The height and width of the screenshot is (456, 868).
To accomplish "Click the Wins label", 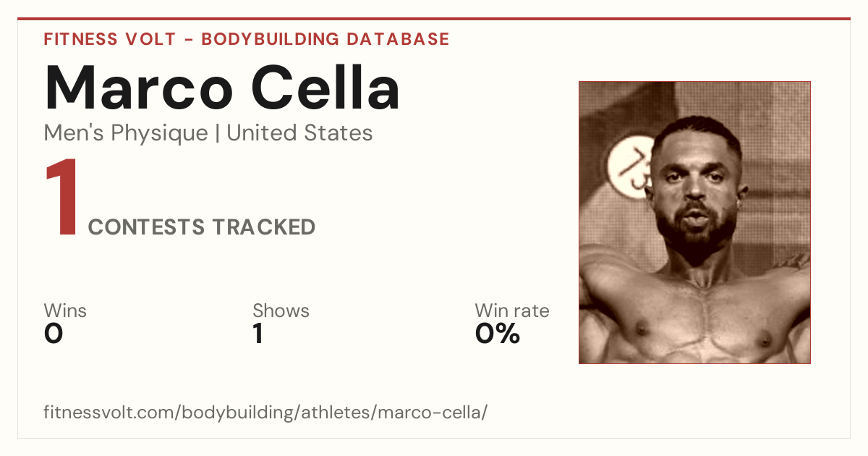I will tap(65, 311).
